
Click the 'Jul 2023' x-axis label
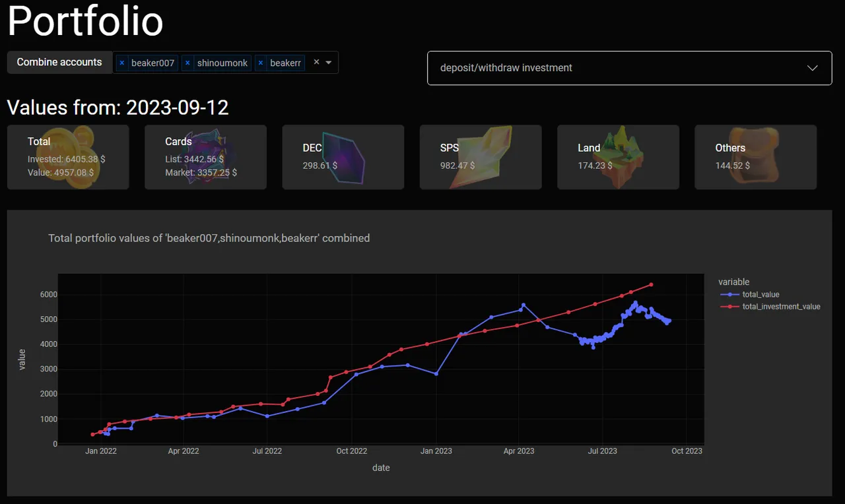[x=603, y=451]
